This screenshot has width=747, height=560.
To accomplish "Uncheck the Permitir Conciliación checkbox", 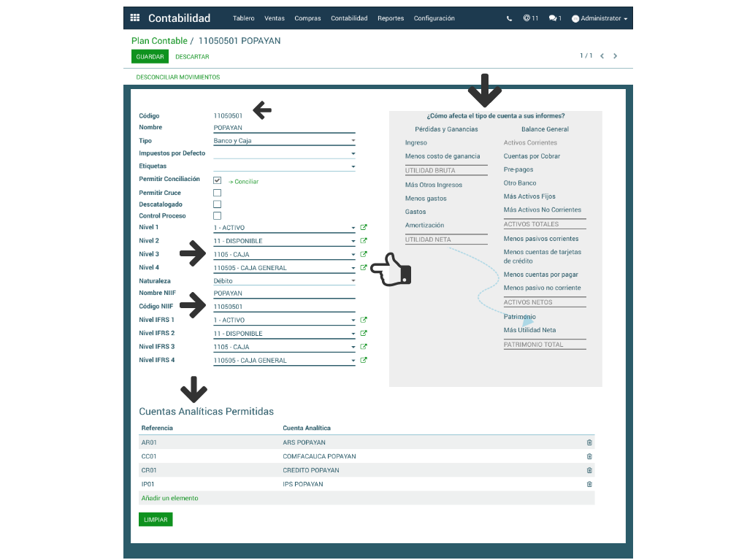I will click(217, 180).
